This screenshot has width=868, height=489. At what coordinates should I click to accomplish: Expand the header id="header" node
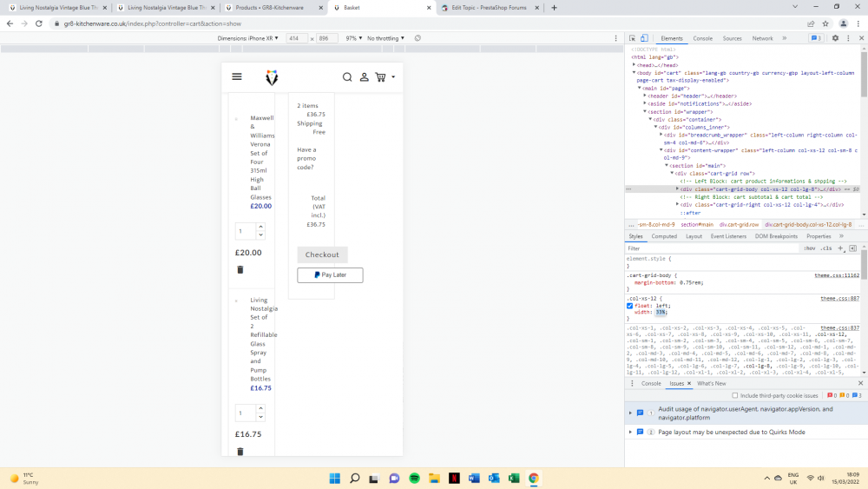click(645, 96)
